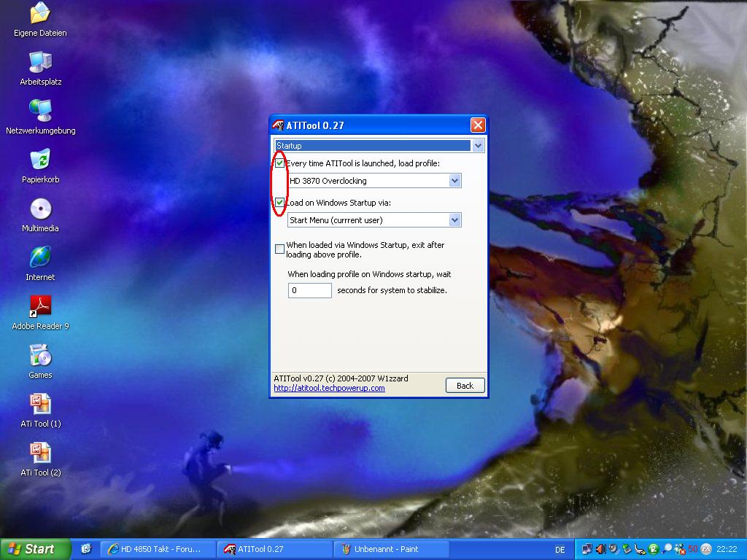Open Netzwerkumgebung on the desktop
This screenshot has height=560, width=747.
coord(41,117)
